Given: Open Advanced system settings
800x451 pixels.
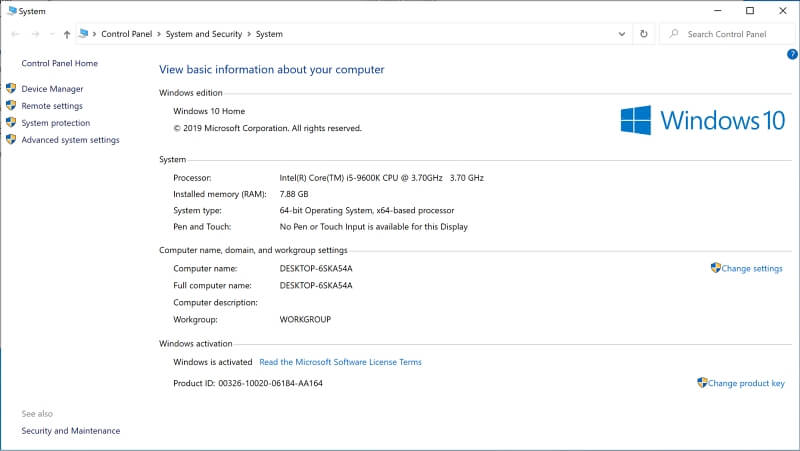Looking at the screenshot, I should click(x=70, y=140).
